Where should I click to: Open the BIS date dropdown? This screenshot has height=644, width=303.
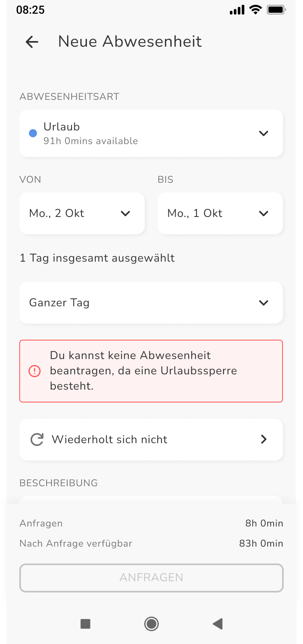220,213
